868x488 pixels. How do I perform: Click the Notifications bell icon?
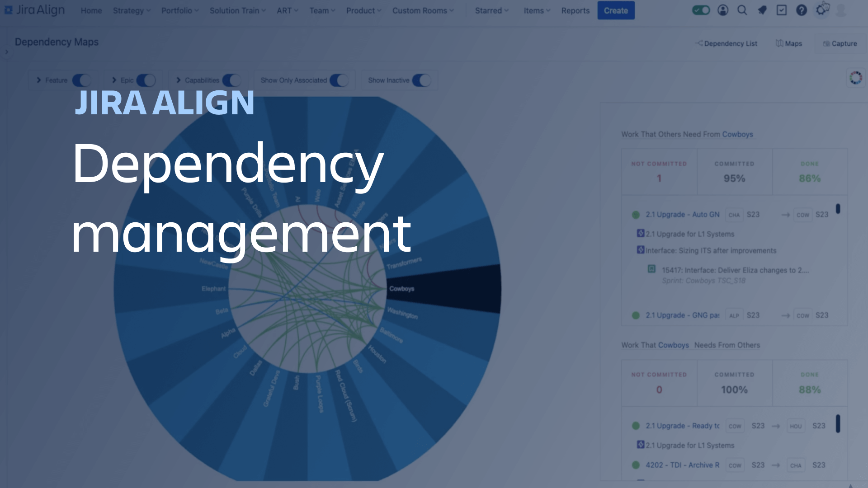point(762,10)
